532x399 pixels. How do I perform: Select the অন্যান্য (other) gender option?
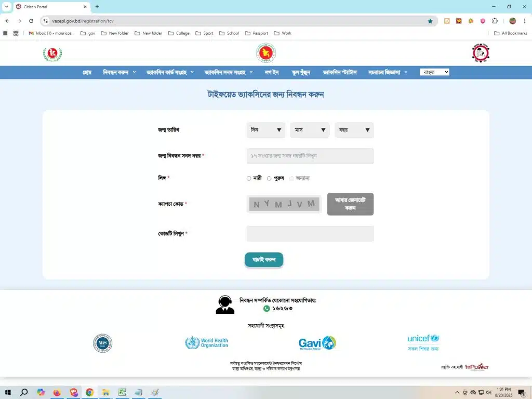(x=291, y=179)
